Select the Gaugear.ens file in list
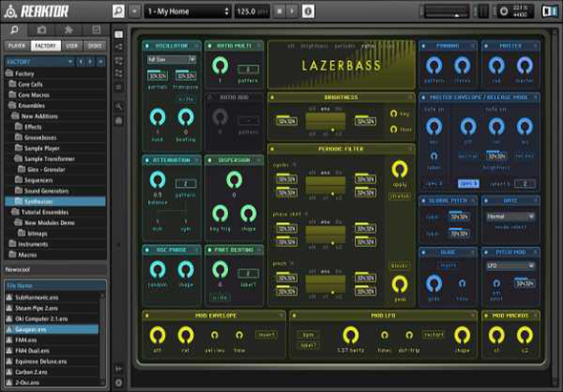The image size is (563, 392). (x=52, y=329)
